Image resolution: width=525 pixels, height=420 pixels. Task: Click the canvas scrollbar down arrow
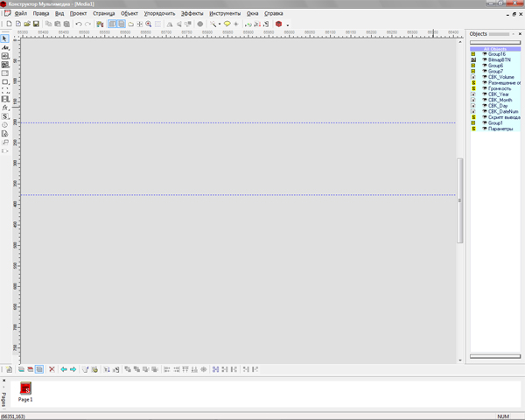coord(460,360)
